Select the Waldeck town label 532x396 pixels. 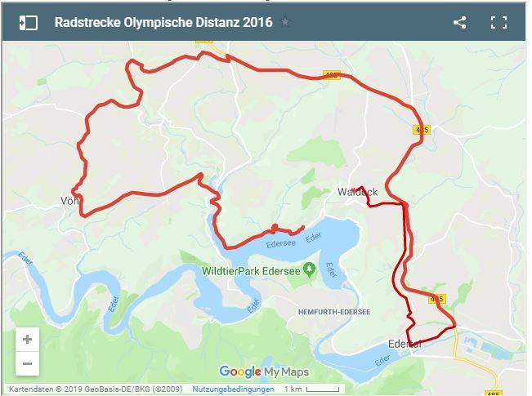coord(357,192)
